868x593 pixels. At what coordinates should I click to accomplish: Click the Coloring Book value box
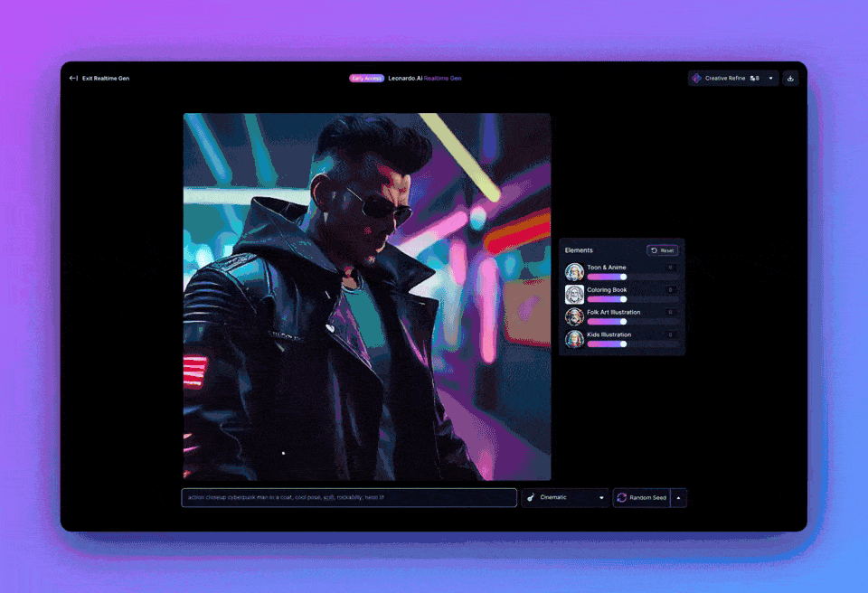[x=670, y=289]
